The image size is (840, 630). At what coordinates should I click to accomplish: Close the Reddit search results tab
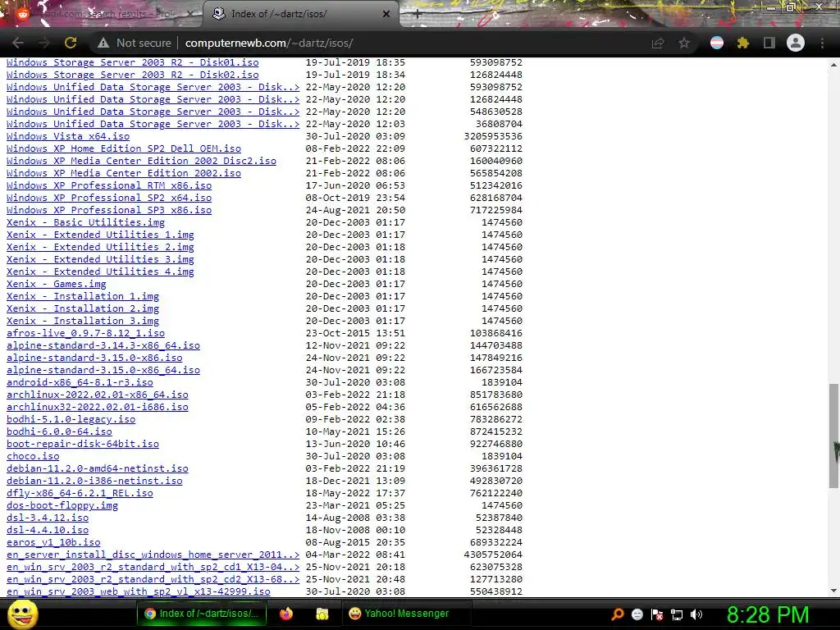(x=190, y=14)
